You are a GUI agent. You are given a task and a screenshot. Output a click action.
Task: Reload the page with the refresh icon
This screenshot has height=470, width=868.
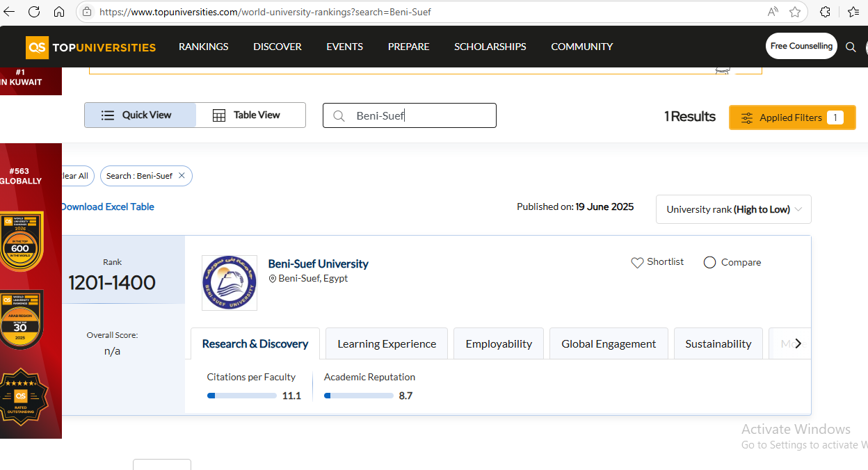click(x=34, y=12)
